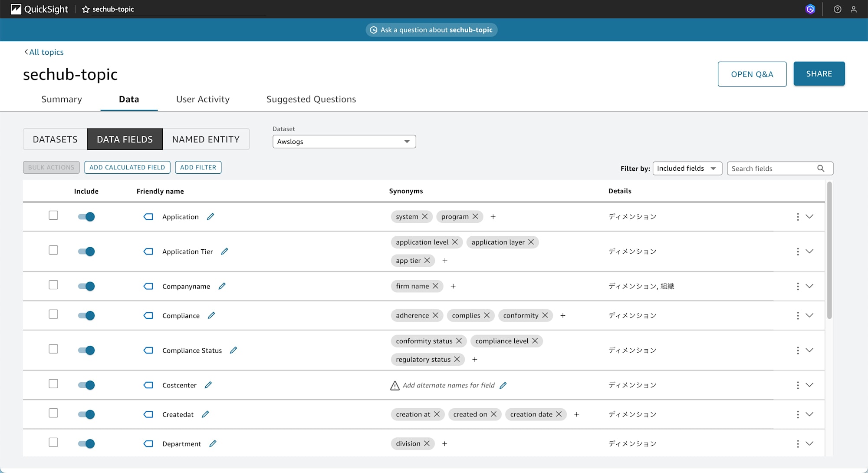
Task: Click the fields table vertical scrollbar
Action: point(829,250)
